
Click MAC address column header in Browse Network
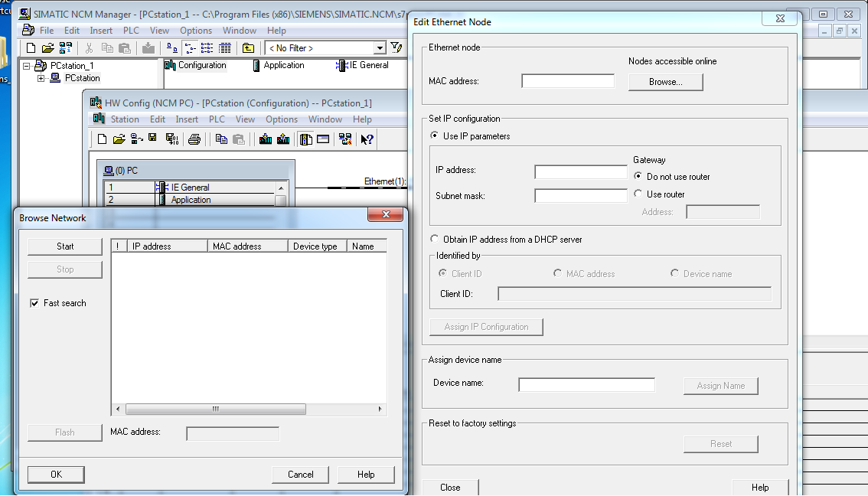point(247,246)
